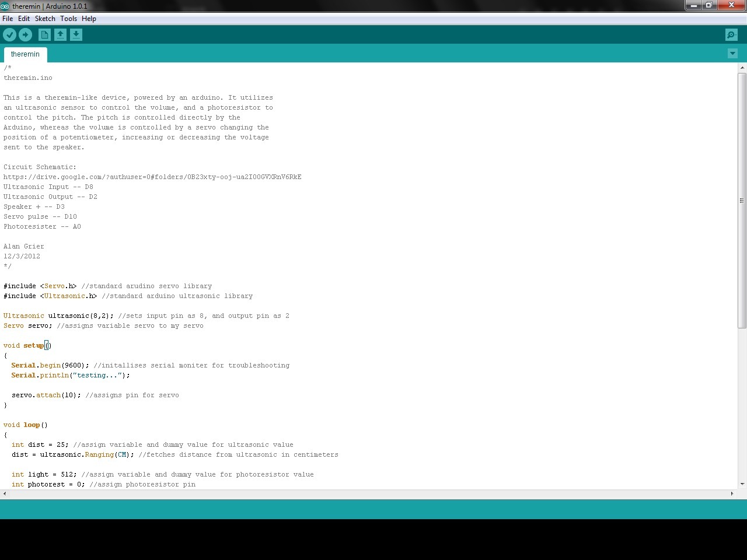The image size is (747, 560).
Task: Minimize the Arduino window
Action: [693, 5]
